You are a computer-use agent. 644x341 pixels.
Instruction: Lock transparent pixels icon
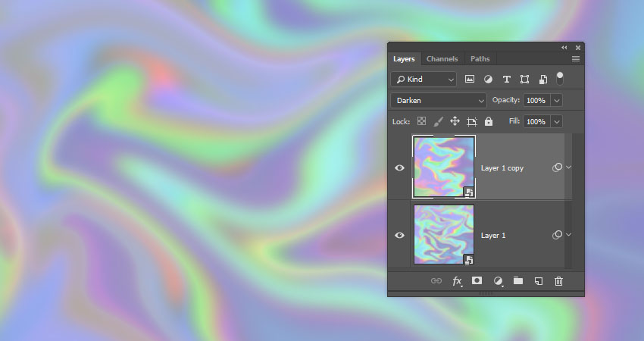[421, 121]
